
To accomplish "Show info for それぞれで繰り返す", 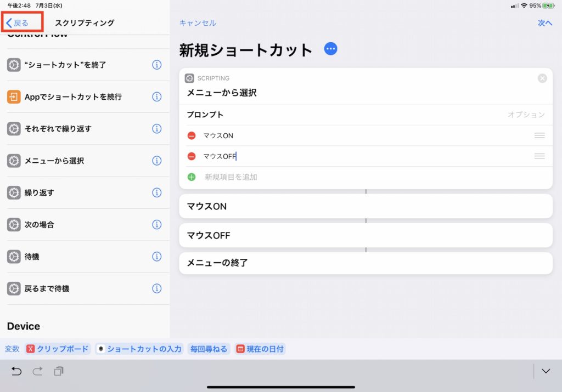I will (156, 128).
